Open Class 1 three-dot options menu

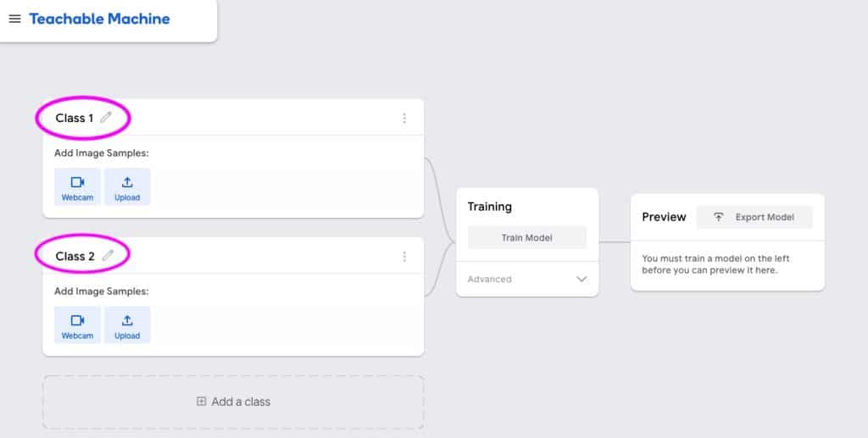tap(404, 119)
